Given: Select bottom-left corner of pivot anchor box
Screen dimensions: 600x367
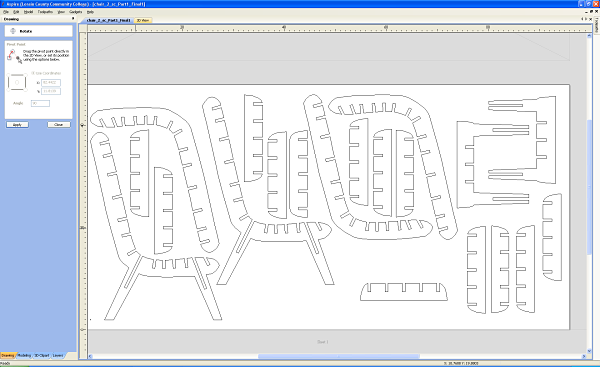Looking at the screenshot, I should [x=9, y=90].
